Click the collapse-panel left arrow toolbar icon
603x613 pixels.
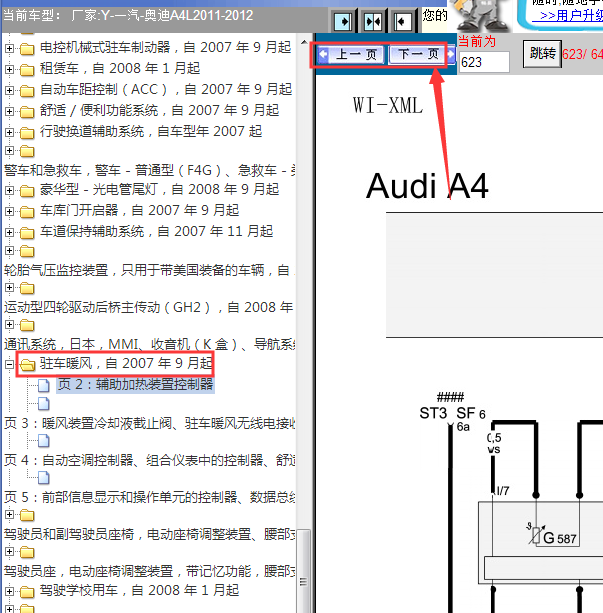[402, 22]
